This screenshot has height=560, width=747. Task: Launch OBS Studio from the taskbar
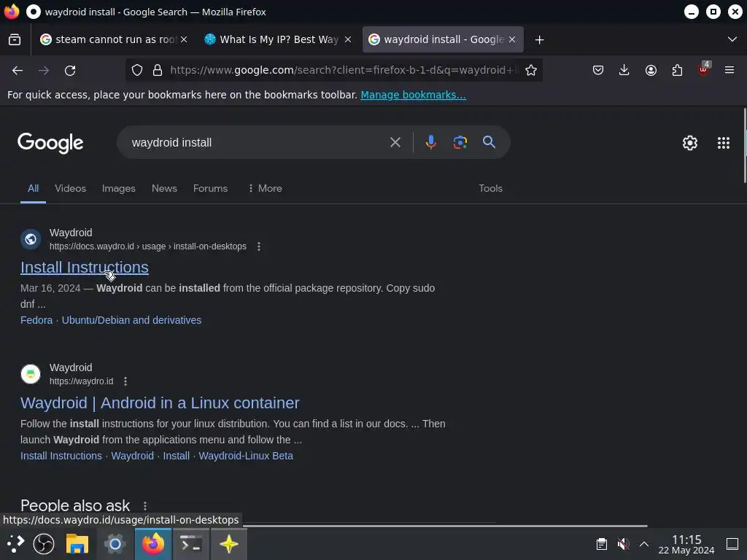tap(43, 544)
